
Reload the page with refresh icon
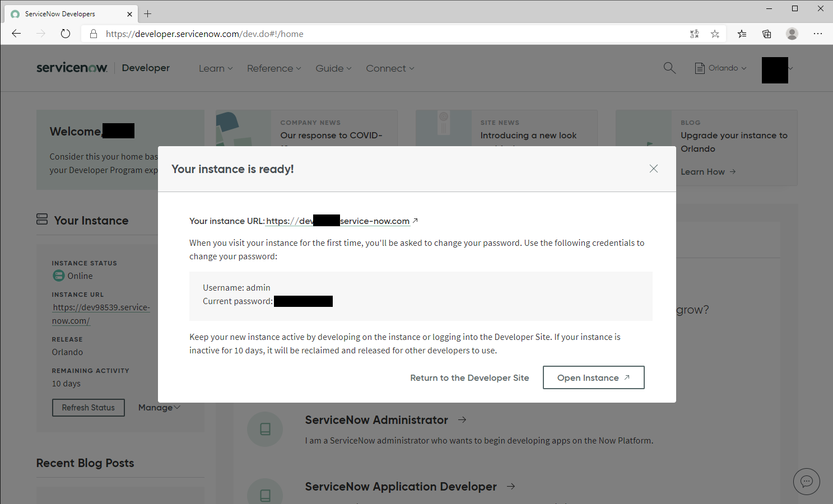[x=66, y=34]
